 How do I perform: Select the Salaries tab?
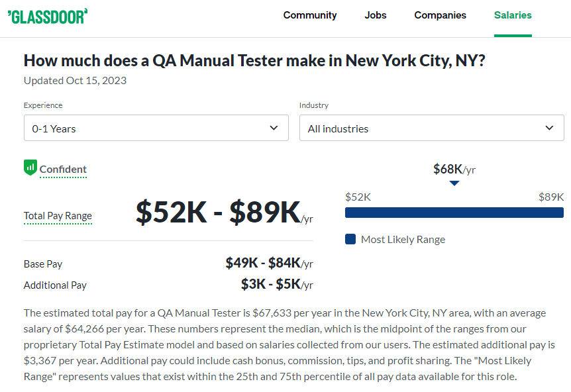pos(513,15)
